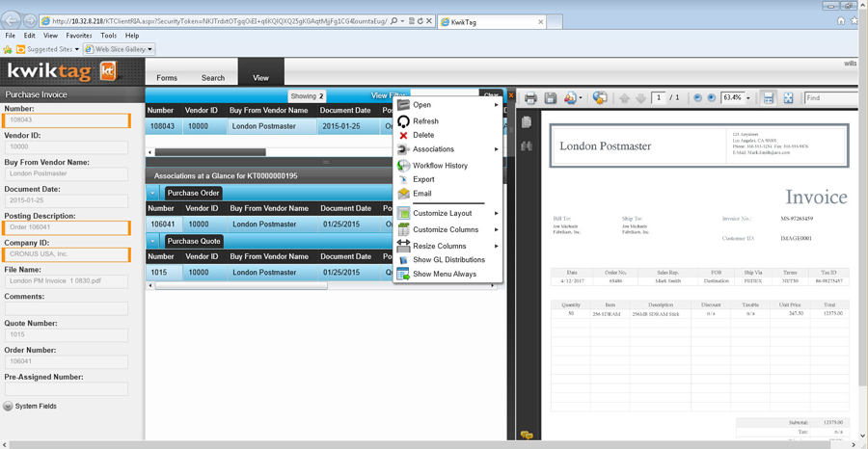
Task: Open the binoculars search panel icon
Action: point(527,146)
